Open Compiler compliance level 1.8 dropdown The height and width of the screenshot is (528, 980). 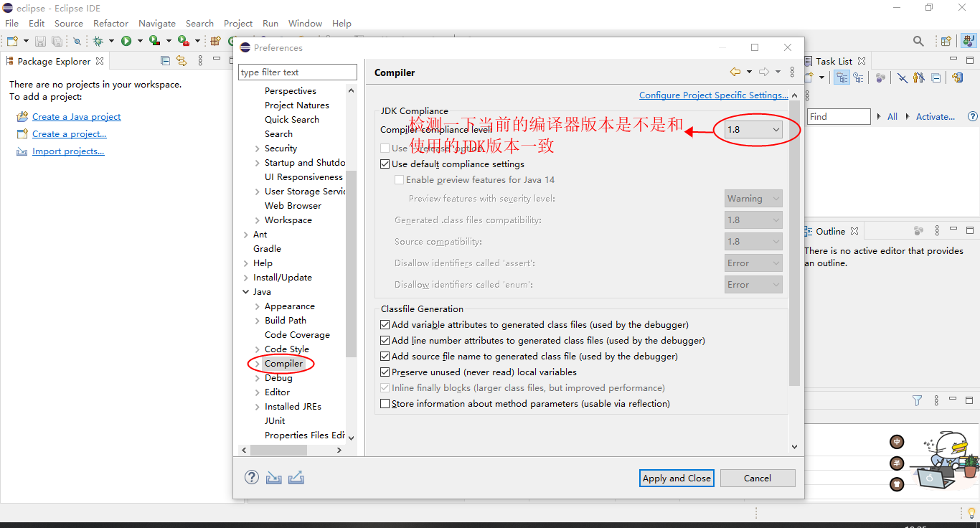753,130
